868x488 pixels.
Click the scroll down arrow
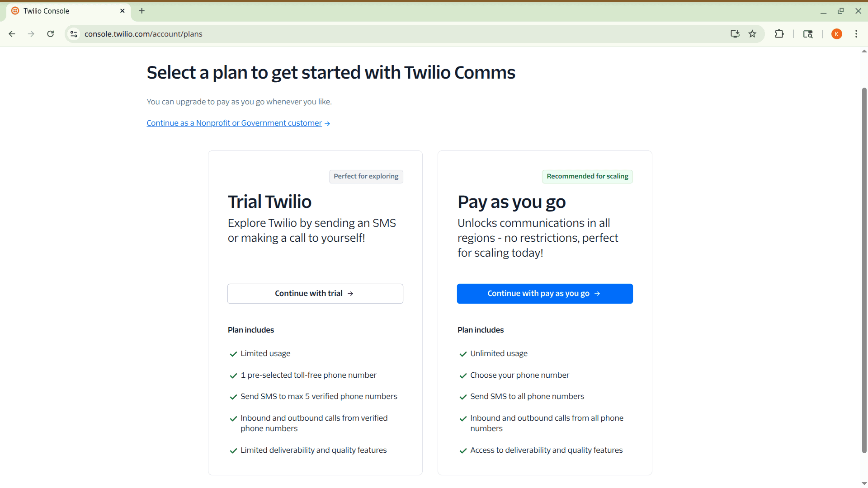pyautogui.click(x=864, y=483)
